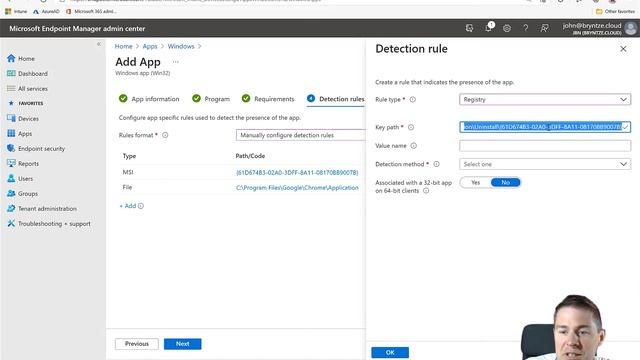Show info tooltip for Rule type

click(413, 100)
